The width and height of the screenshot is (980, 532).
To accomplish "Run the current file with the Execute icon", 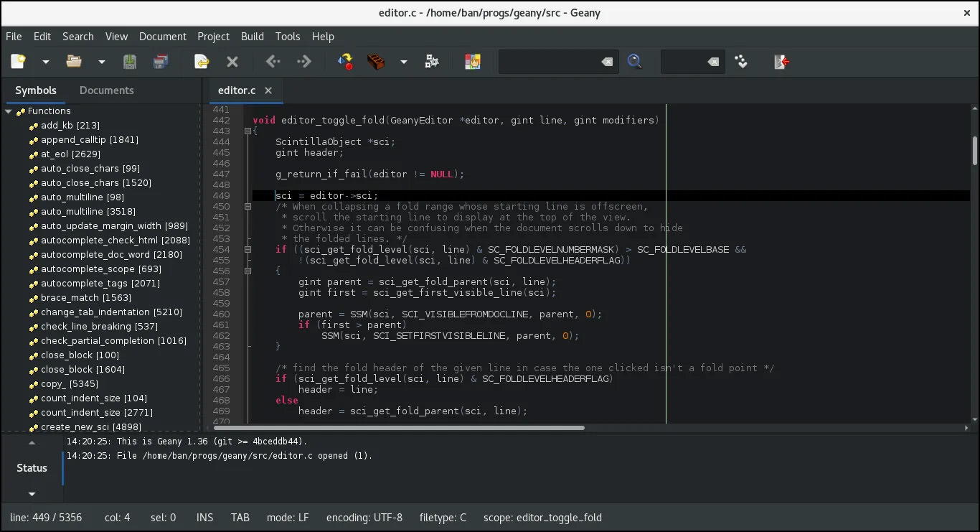I will click(432, 62).
